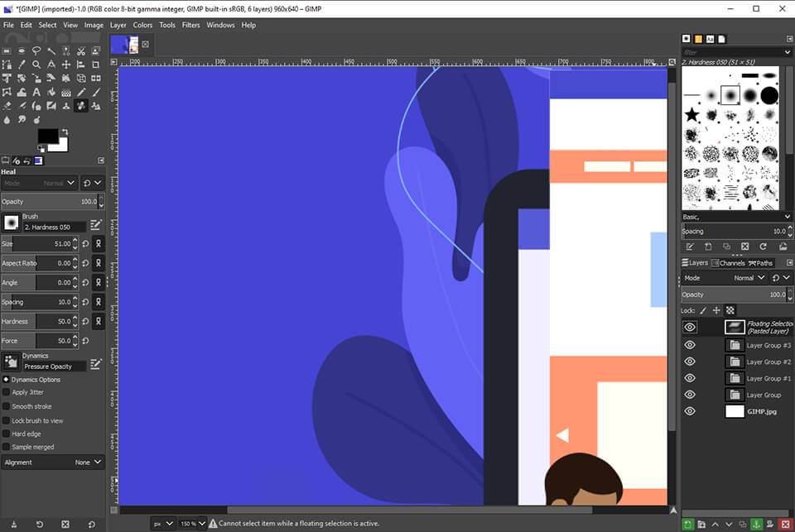The height and width of the screenshot is (532, 795).
Task: Reset colors to default black and white
Action: [x=41, y=148]
